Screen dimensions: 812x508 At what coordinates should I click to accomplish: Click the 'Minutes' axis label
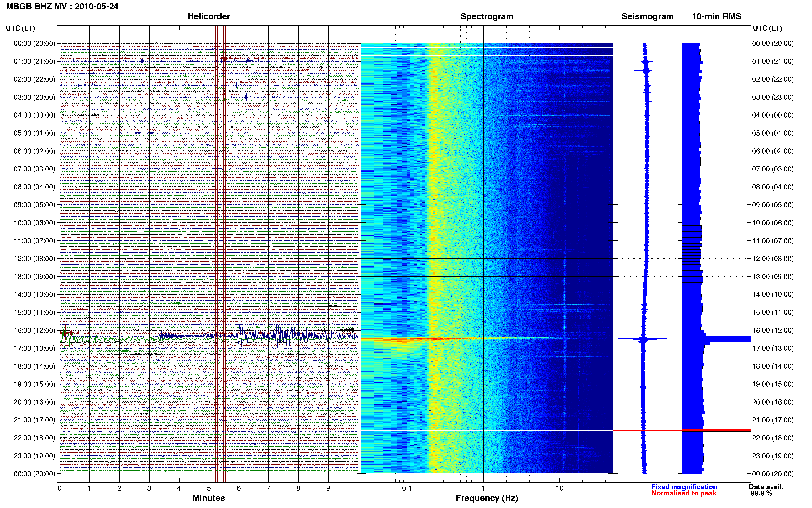click(209, 498)
